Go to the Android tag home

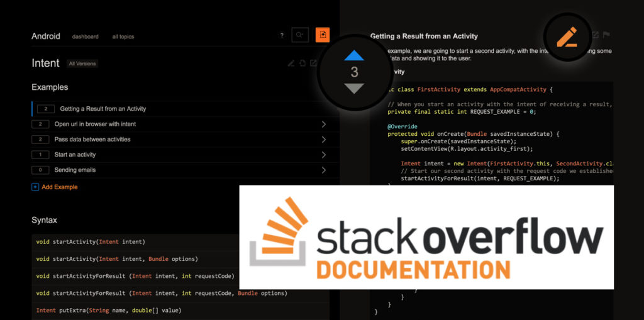45,36
